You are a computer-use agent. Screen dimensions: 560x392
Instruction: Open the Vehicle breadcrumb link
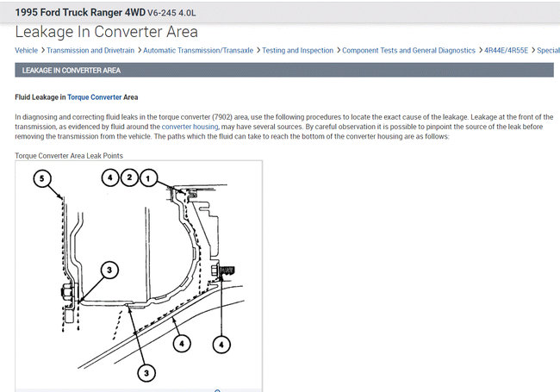tap(26, 50)
